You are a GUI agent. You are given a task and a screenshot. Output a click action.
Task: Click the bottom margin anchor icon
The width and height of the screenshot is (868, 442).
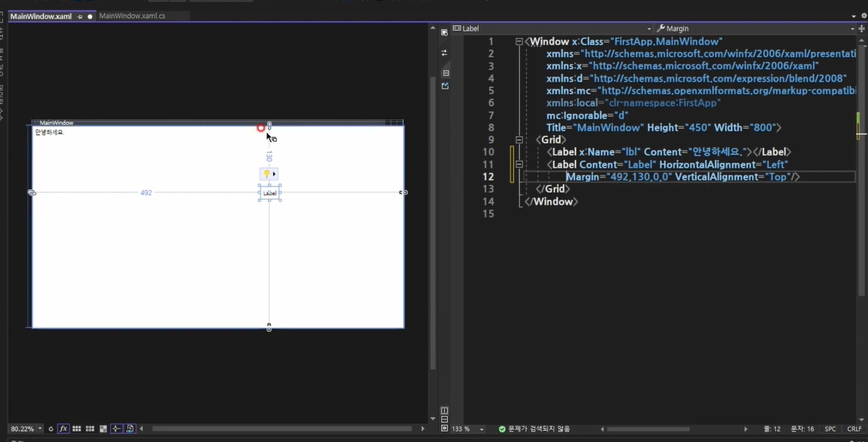[x=269, y=328]
